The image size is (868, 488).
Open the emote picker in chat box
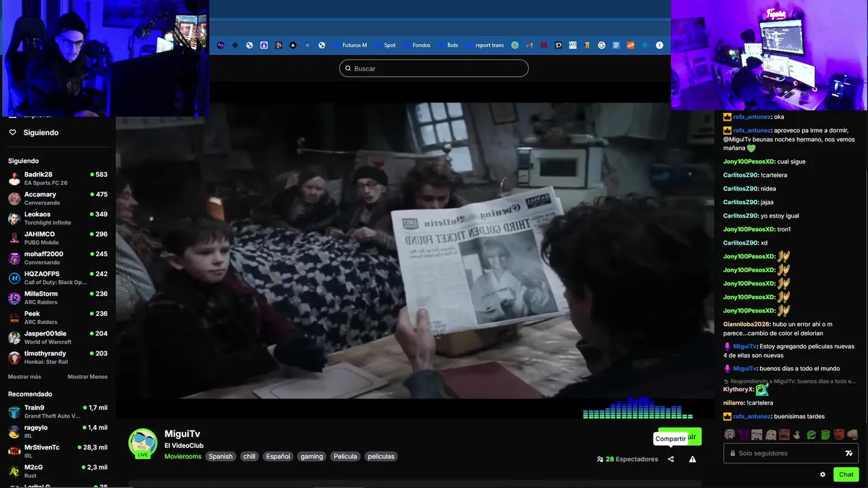click(848, 453)
